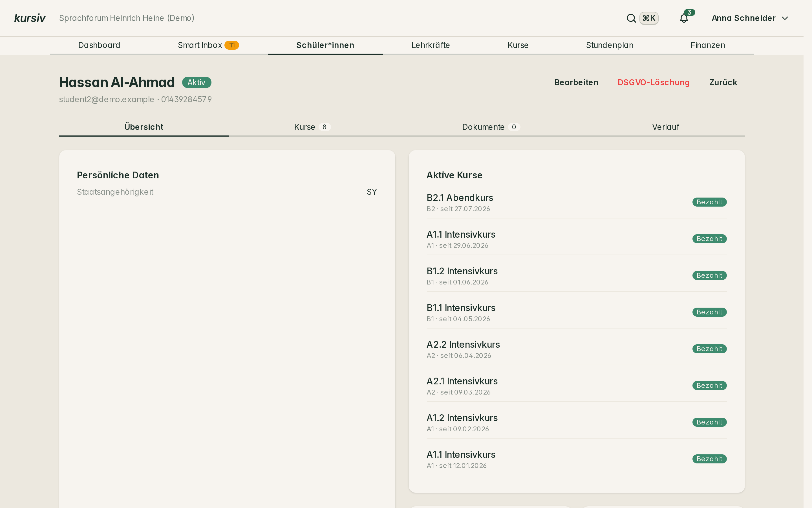The image size is (812, 508).
Task: Open the Dokumente sub-tab
Action: pos(491,127)
